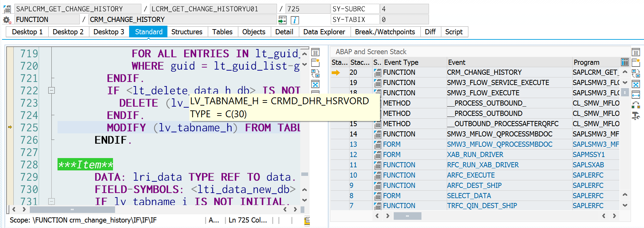Open the stack tool services hammer icon
The height and width of the screenshot is (228, 644).
point(636,116)
